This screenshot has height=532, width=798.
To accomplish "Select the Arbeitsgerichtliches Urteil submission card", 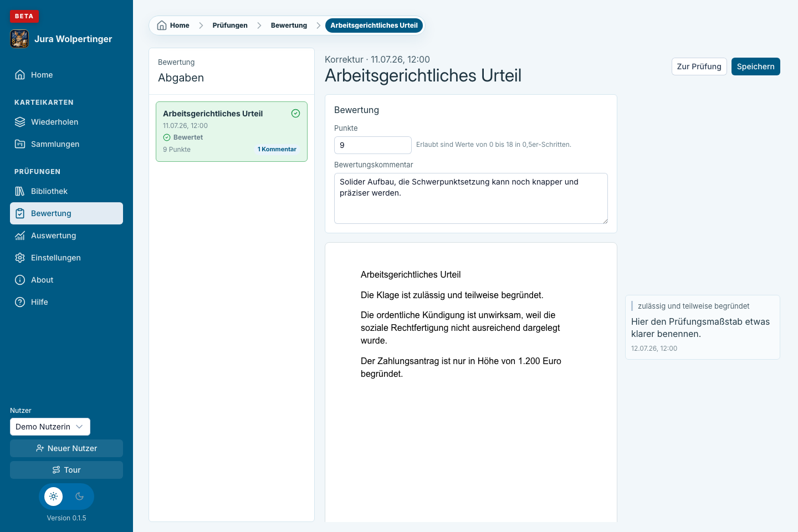I will click(x=232, y=132).
